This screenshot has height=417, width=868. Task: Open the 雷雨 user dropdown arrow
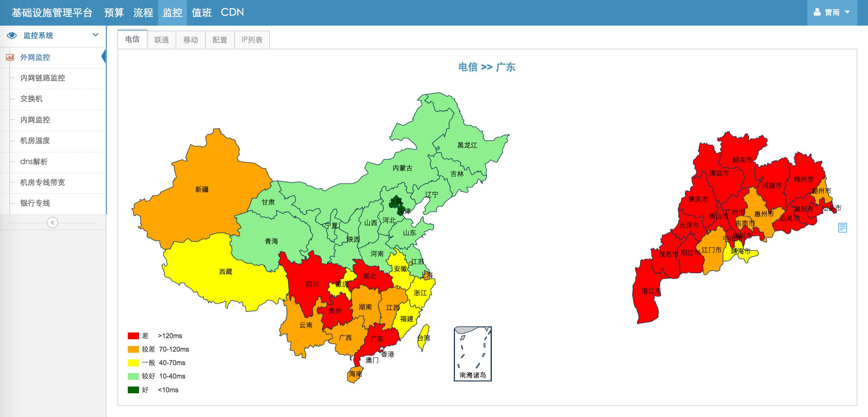847,12
